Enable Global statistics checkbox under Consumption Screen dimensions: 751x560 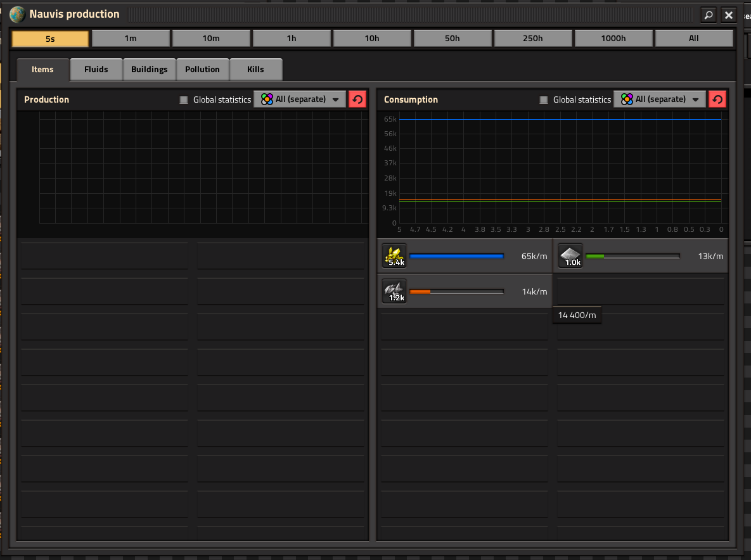click(x=544, y=99)
